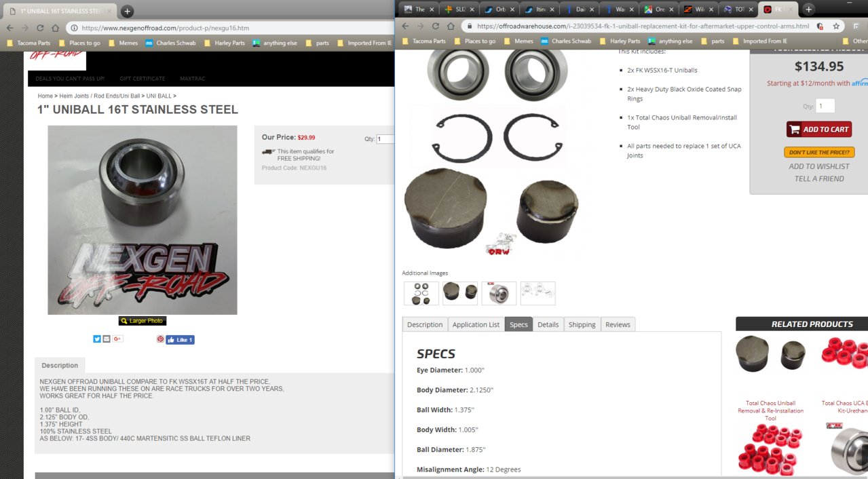Share Nexgen product on Google Plus

117,339
